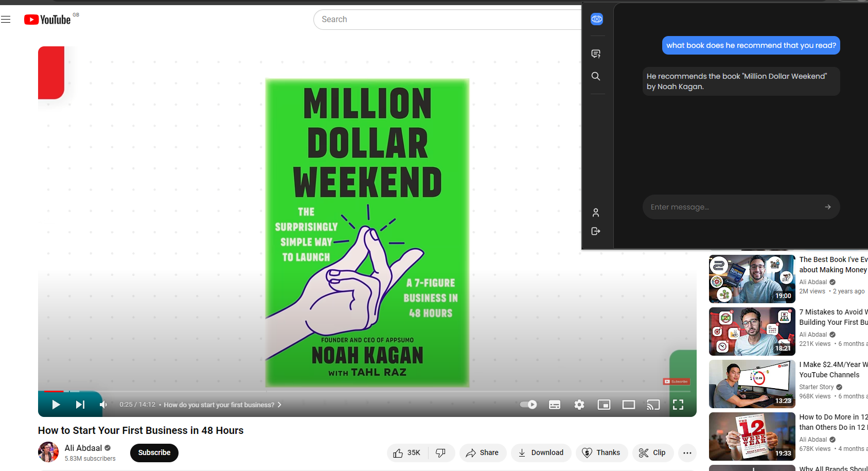868x471 pixels.
Task: Click the Thanks button
Action: pyautogui.click(x=601, y=452)
